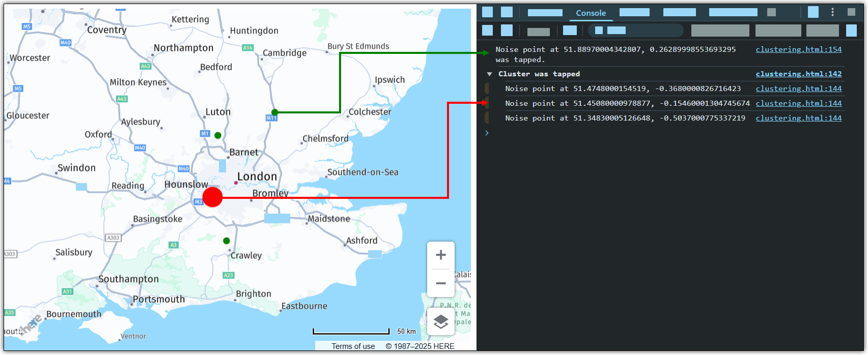Click the Northampton city label
868x355 pixels.
tap(184, 48)
